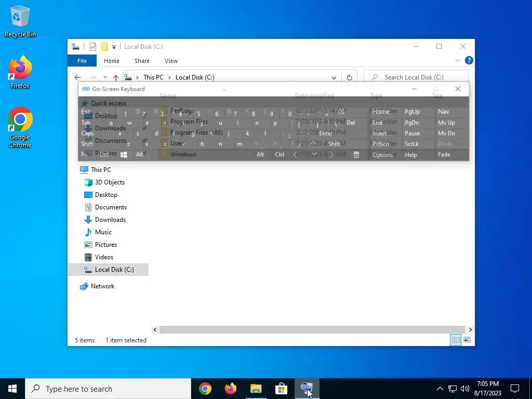532x399 pixels.
Task: Open the Customize Quick Access Toolbar dropdown
Action: pyautogui.click(x=114, y=47)
